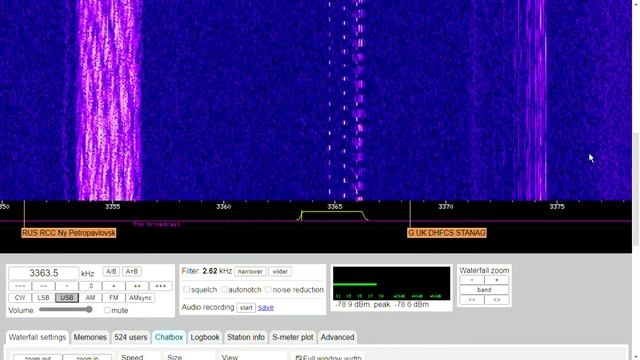Open the Station info tab
This screenshot has height=360, width=640.
[x=246, y=337]
